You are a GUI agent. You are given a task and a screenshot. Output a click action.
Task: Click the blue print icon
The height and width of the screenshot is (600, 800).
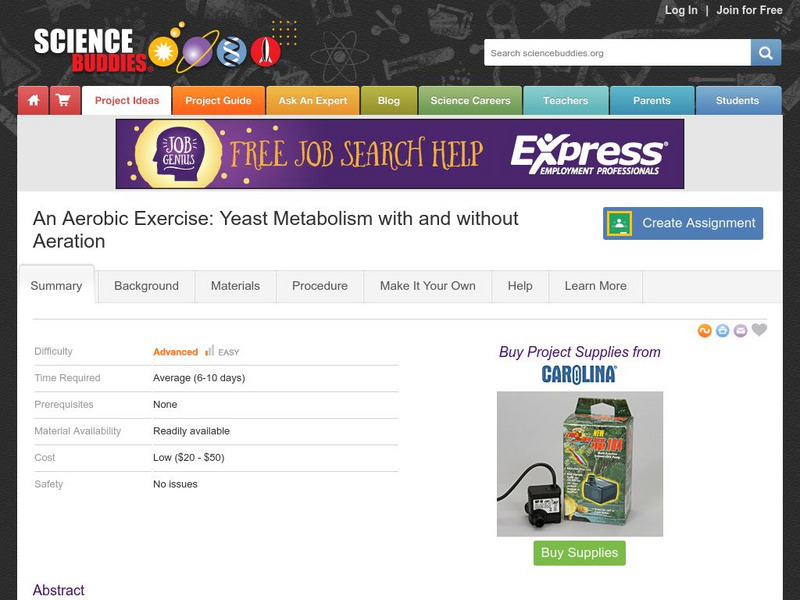[722, 331]
